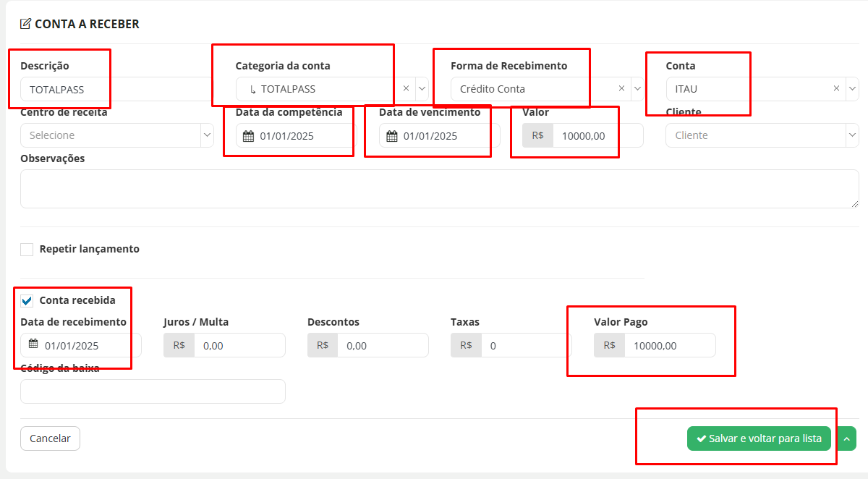Click the Cancelar button

tap(50, 438)
